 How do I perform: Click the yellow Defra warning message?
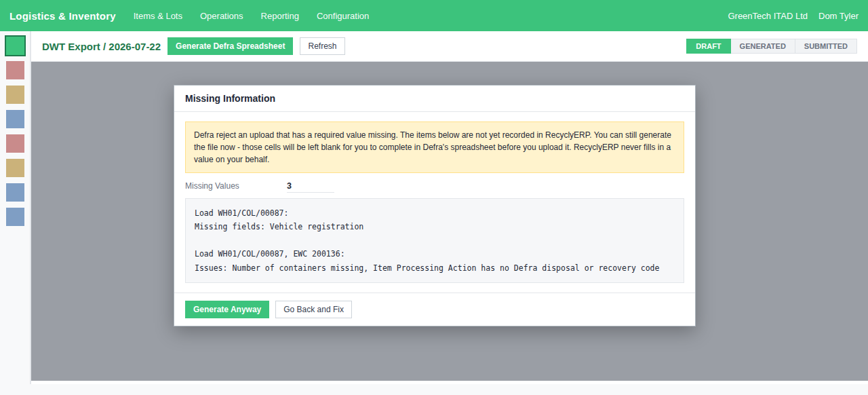(435, 147)
